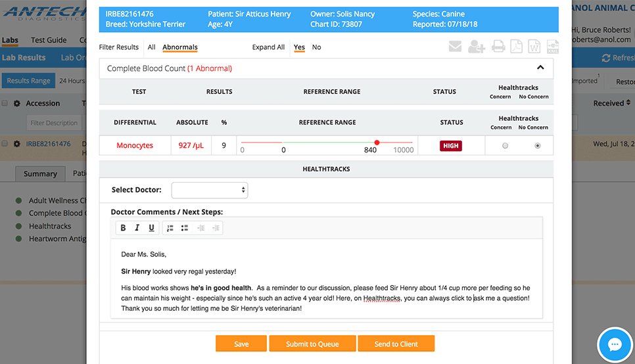Export report as Word document
The image size is (635, 364).
pos(534,47)
